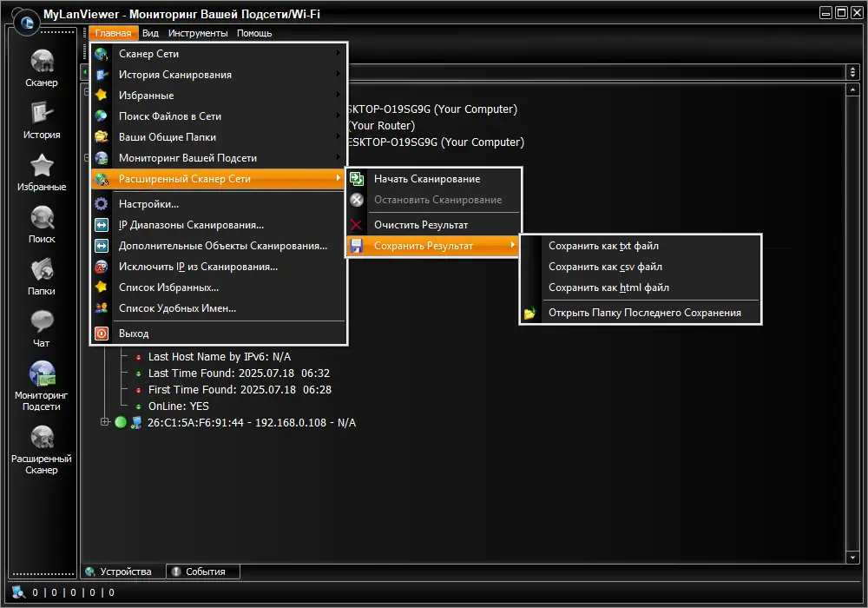Open the toolbar overflow dropdown at right
This screenshot has width=868, height=608.
[x=852, y=72]
